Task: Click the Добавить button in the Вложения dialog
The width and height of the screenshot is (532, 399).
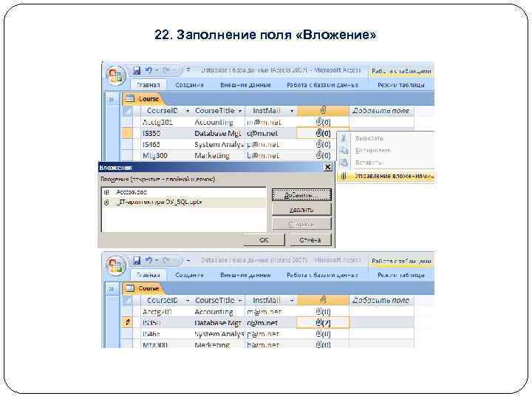Action: [301, 195]
